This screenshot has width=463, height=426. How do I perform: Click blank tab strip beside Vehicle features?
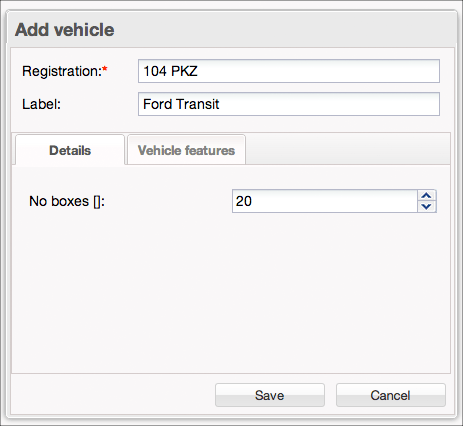(348, 149)
